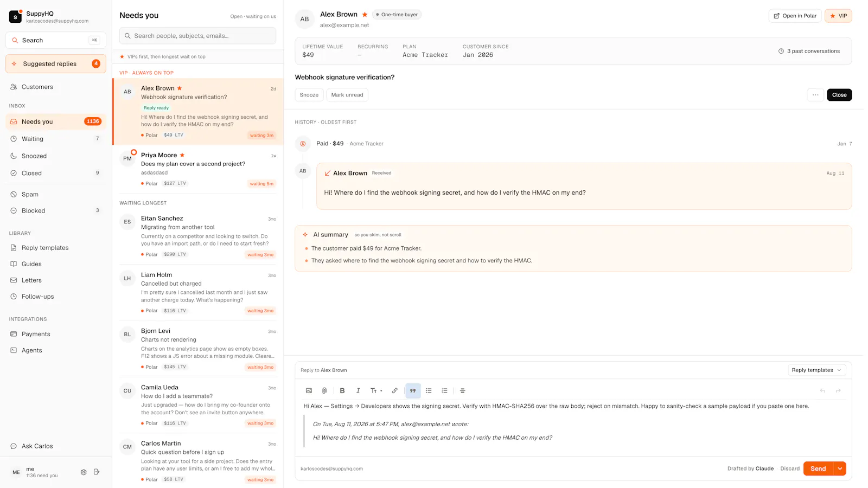This screenshot has height=488, width=868.
Task: Open Letters in library
Action: tap(56, 280)
